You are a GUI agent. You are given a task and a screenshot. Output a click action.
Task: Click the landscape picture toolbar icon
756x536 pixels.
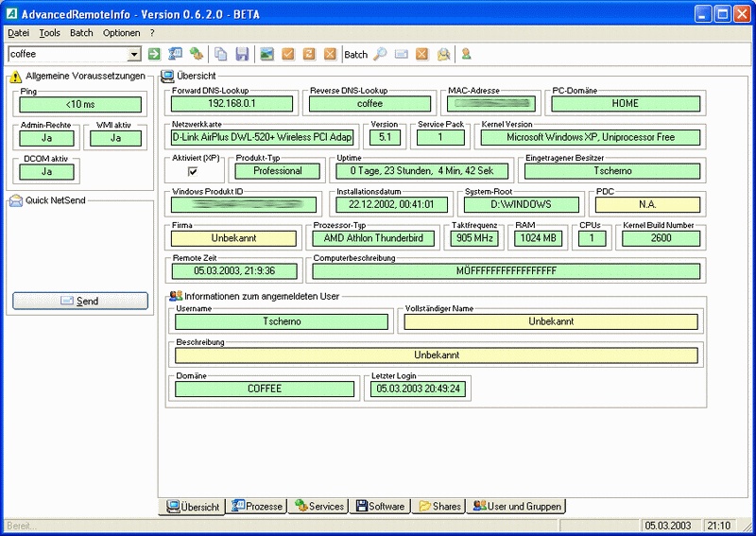coord(267,54)
